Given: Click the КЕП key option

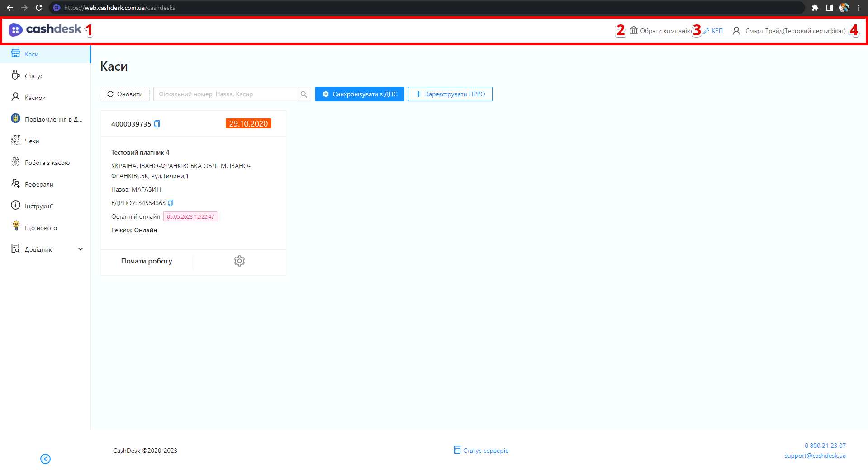Looking at the screenshot, I should (713, 31).
